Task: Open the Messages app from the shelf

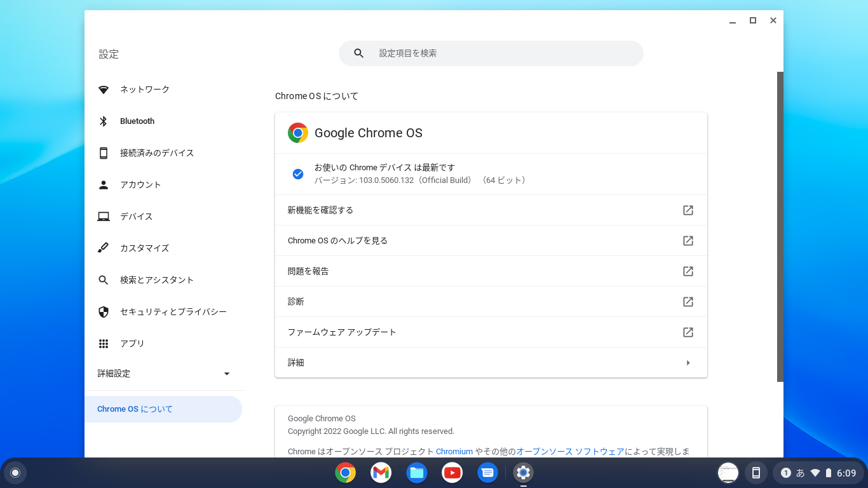Action: (x=488, y=473)
